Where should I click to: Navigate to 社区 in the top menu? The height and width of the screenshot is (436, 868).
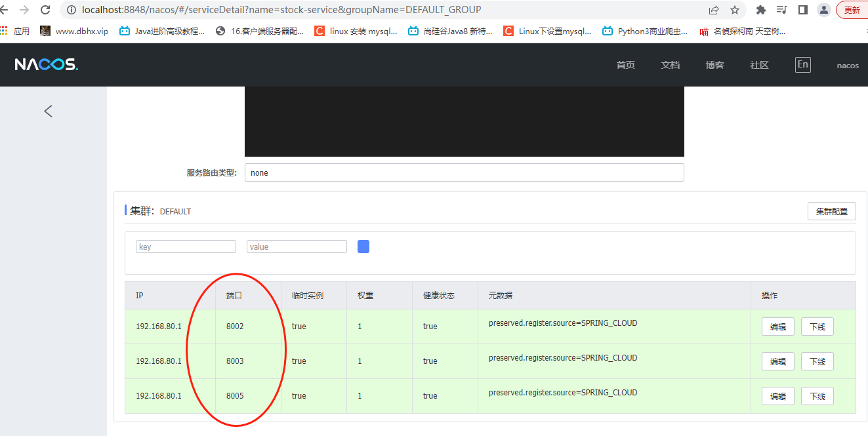[x=759, y=64]
